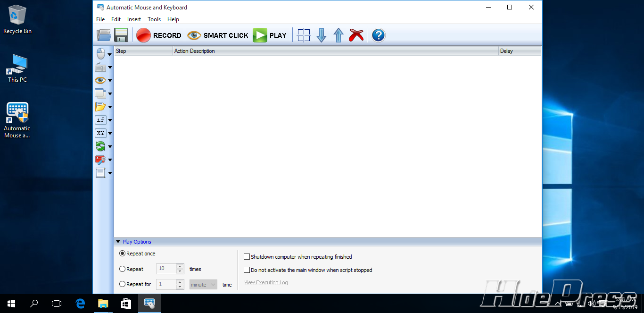Select the 'Repeat once' radio button

point(123,254)
